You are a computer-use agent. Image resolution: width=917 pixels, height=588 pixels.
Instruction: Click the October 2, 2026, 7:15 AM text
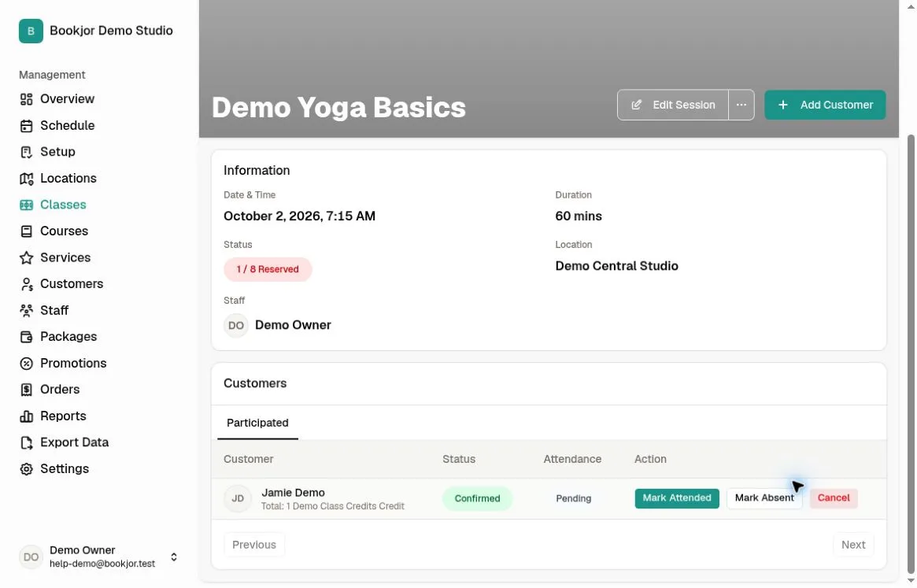click(x=299, y=216)
